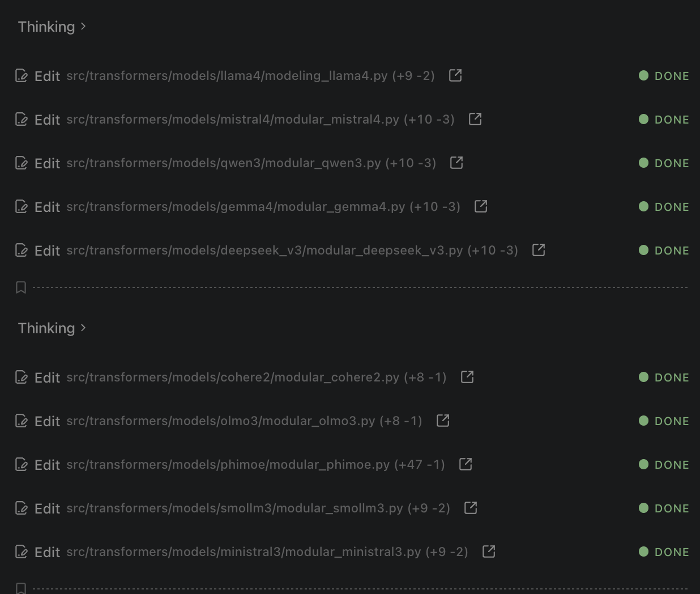Click the external link icon for modular_ministral3.py
This screenshot has height=594, width=700.
coord(488,551)
